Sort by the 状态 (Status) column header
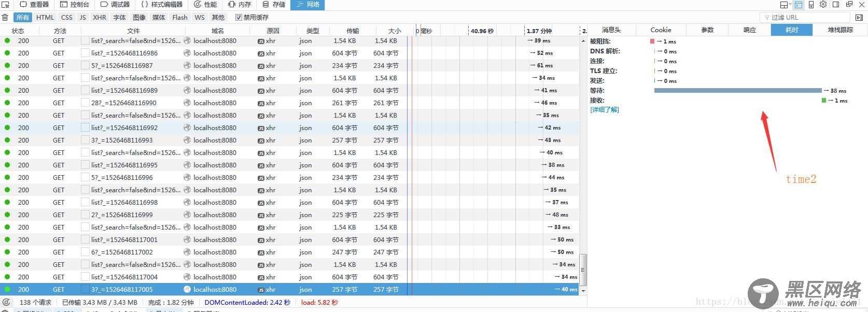This screenshot has height=312, width=868. [x=18, y=31]
